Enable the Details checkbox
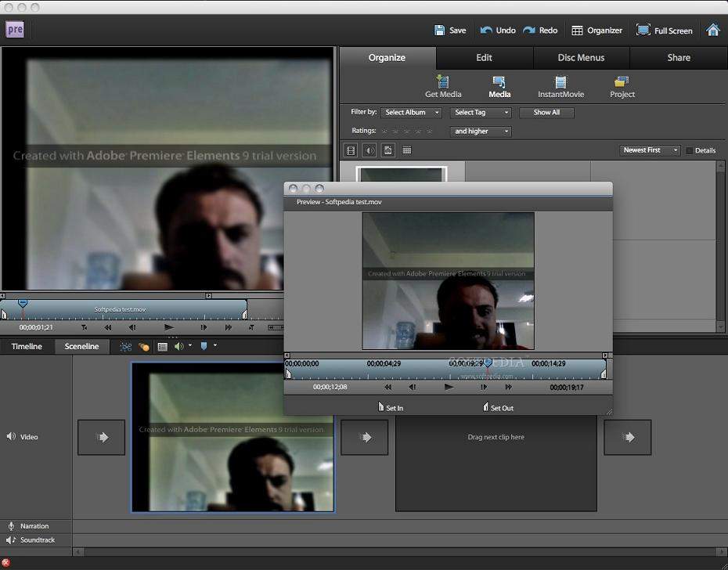 click(689, 150)
